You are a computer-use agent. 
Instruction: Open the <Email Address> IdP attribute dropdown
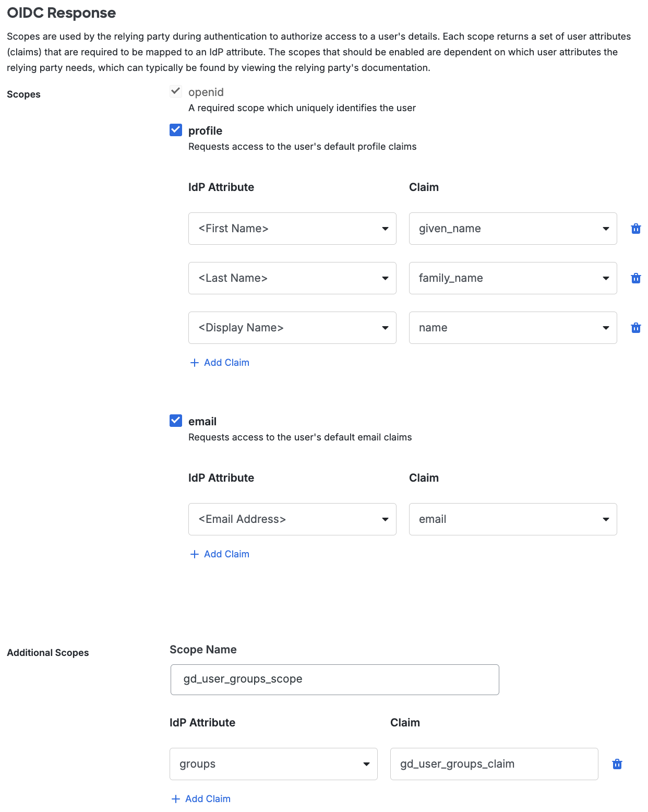(386, 519)
